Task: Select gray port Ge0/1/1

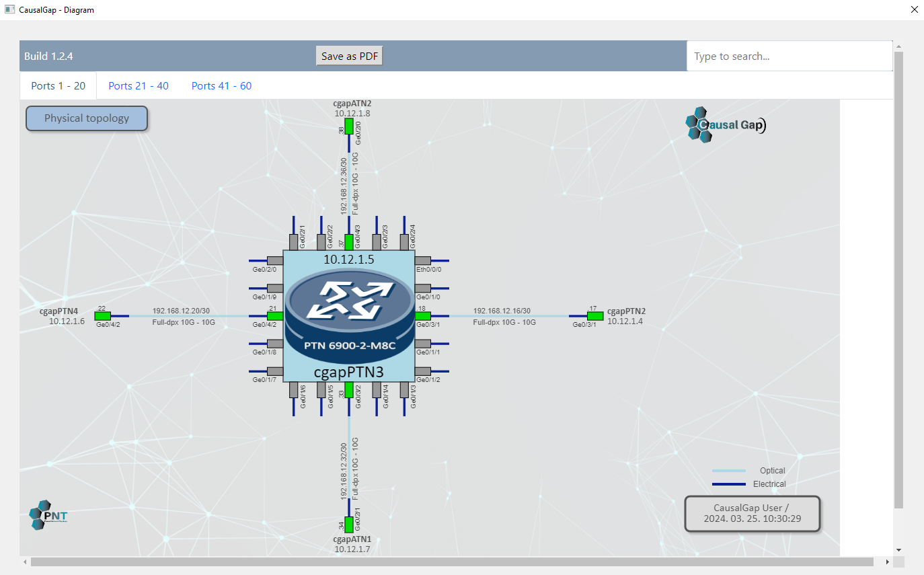Action: point(423,344)
